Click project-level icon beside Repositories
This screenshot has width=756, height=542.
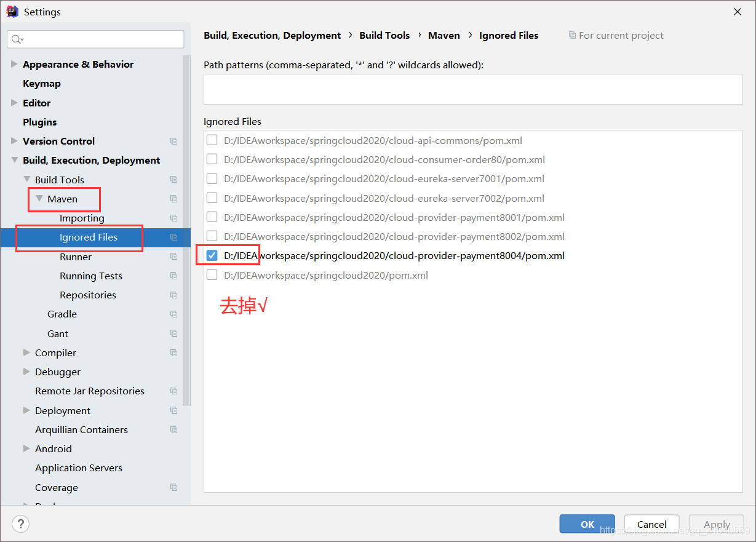173,295
